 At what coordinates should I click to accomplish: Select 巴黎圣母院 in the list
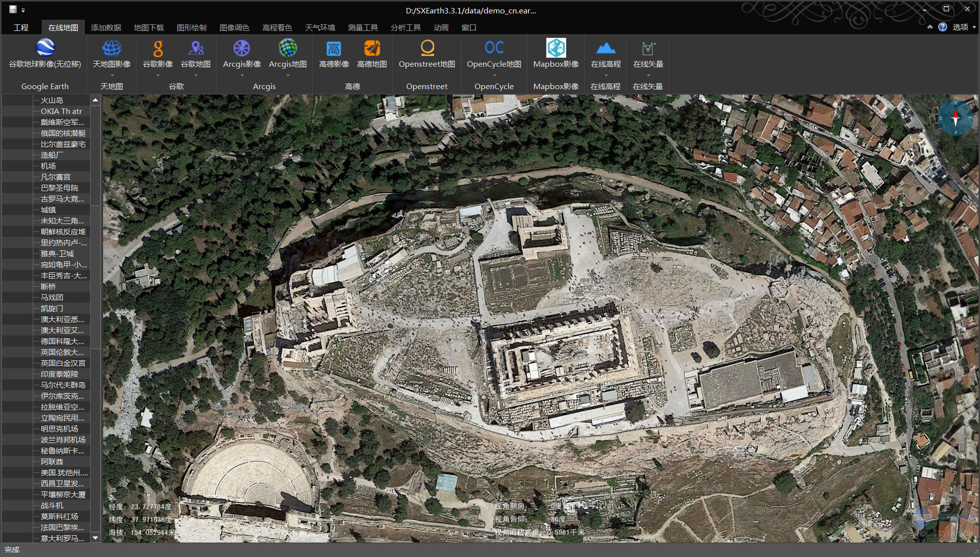click(59, 188)
